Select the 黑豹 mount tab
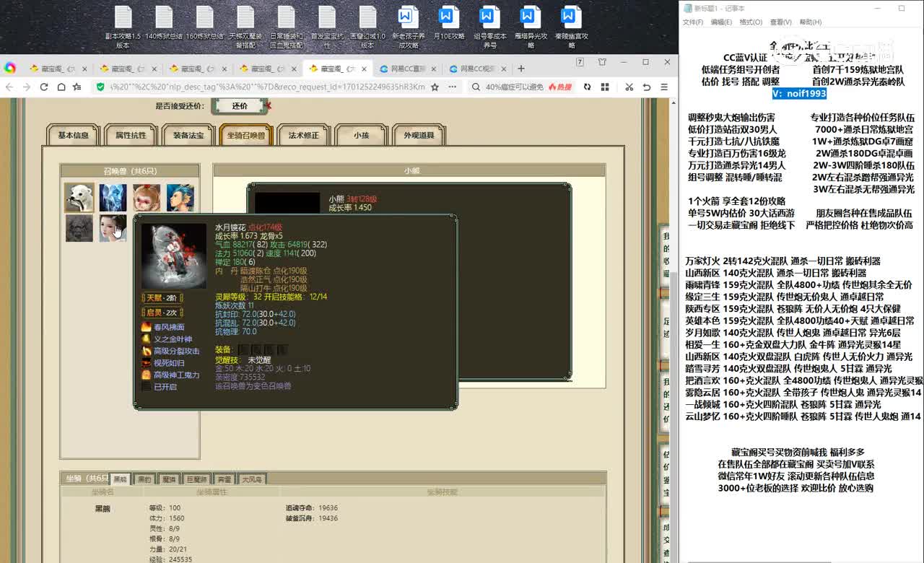 coord(144,479)
